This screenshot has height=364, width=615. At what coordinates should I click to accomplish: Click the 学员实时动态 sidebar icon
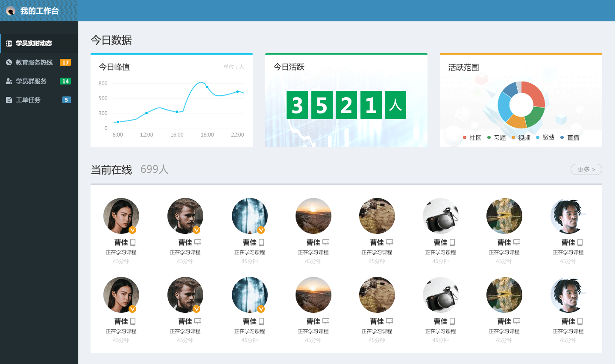[x=9, y=44]
